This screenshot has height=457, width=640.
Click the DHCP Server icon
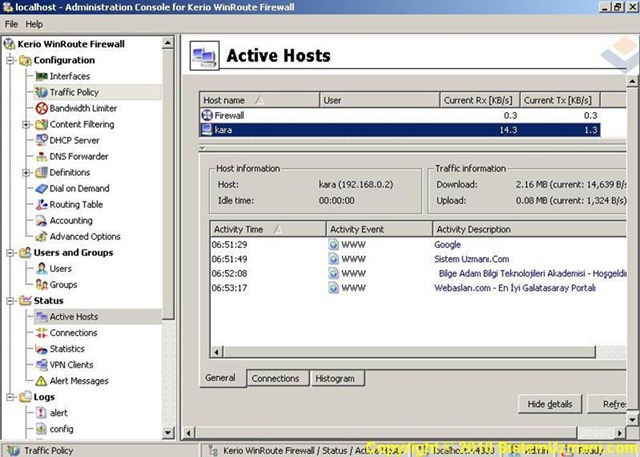click(x=41, y=140)
